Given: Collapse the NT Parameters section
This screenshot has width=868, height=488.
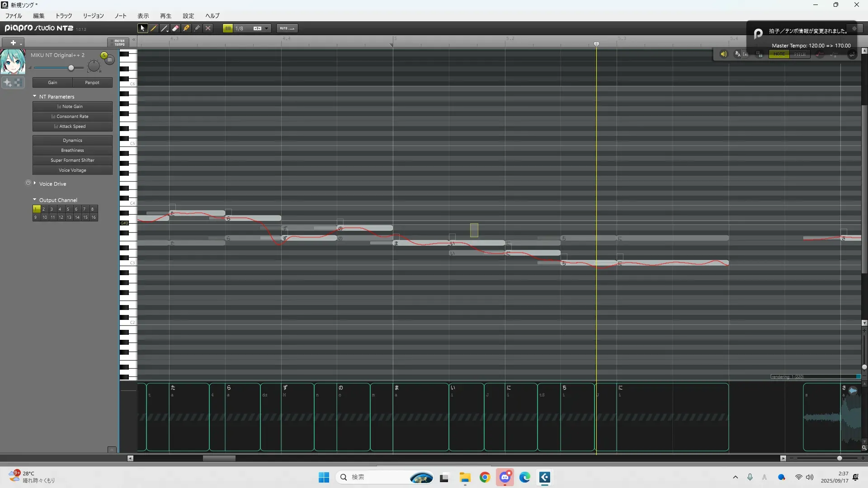Looking at the screenshot, I should tap(35, 96).
